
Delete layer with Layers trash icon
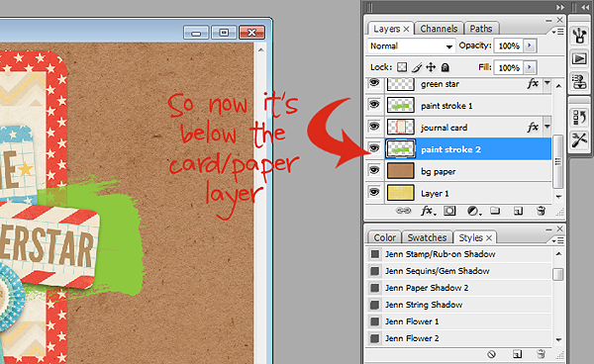click(541, 211)
